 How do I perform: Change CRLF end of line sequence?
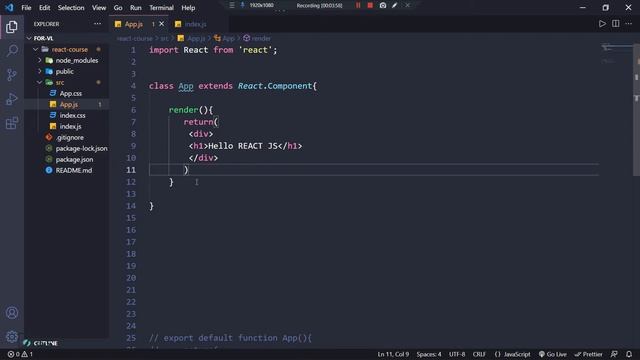479,354
